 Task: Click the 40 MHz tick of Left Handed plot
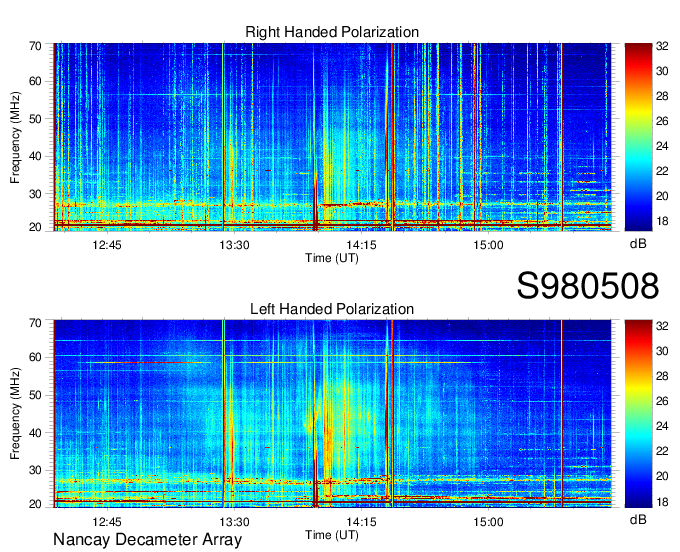point(36,433)
